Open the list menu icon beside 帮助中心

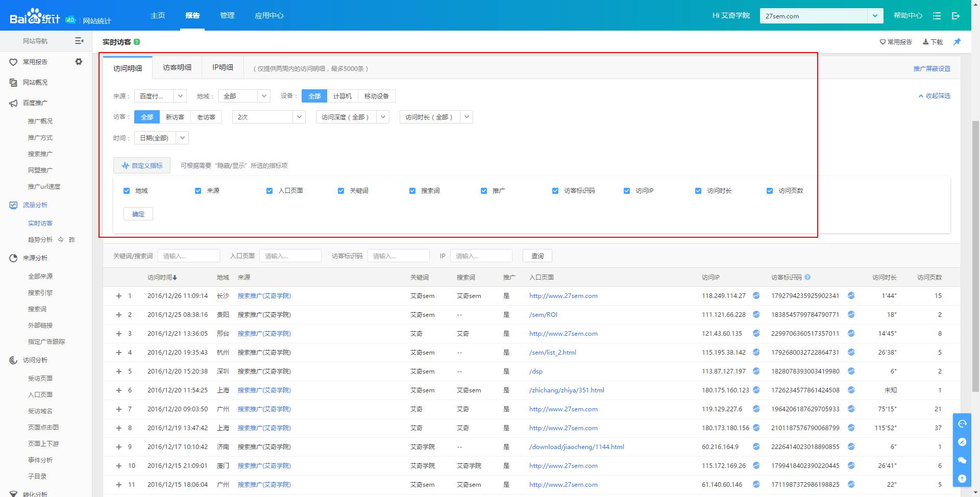tap(937, 16)
